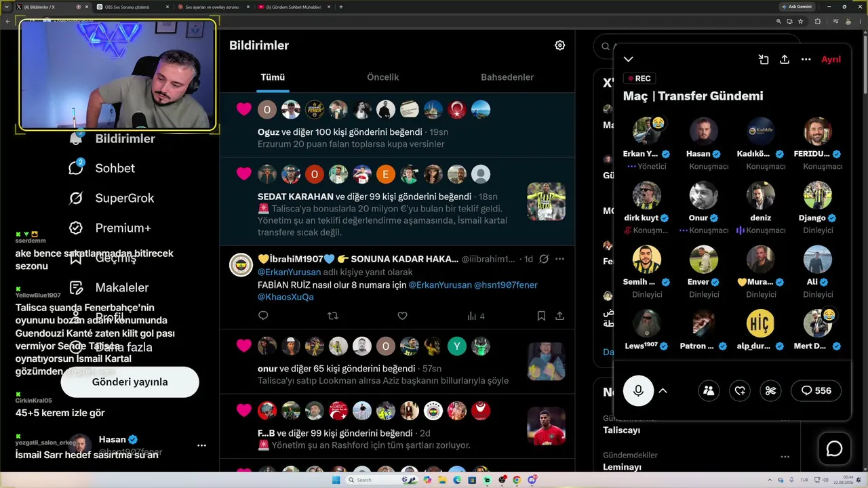Repost the FABİAN RUİZ post
This screenshot has height=488, width=868.
click(333, 316)
